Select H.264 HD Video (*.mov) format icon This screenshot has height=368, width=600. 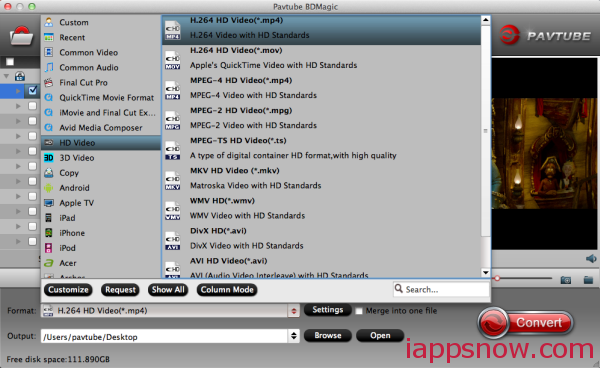(173, 60)
